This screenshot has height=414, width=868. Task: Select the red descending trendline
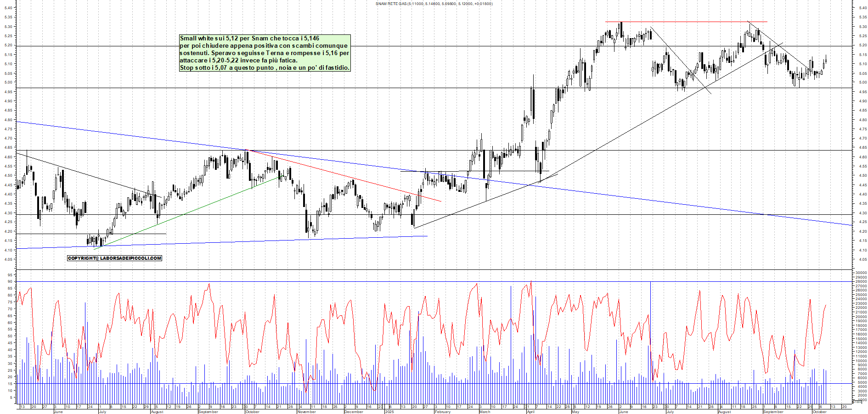[344, 176]
